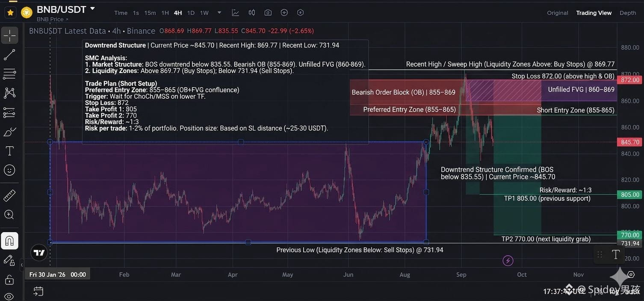This screenshot has height=301, width=644.
Task: Select the Bearish Order Block (OB) label
Action: click(403, 92)
